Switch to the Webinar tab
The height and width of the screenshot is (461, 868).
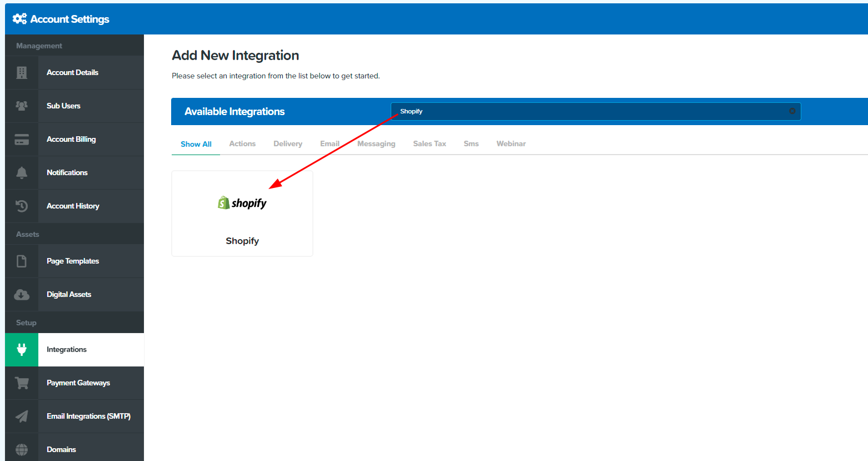tap(511, 143)
